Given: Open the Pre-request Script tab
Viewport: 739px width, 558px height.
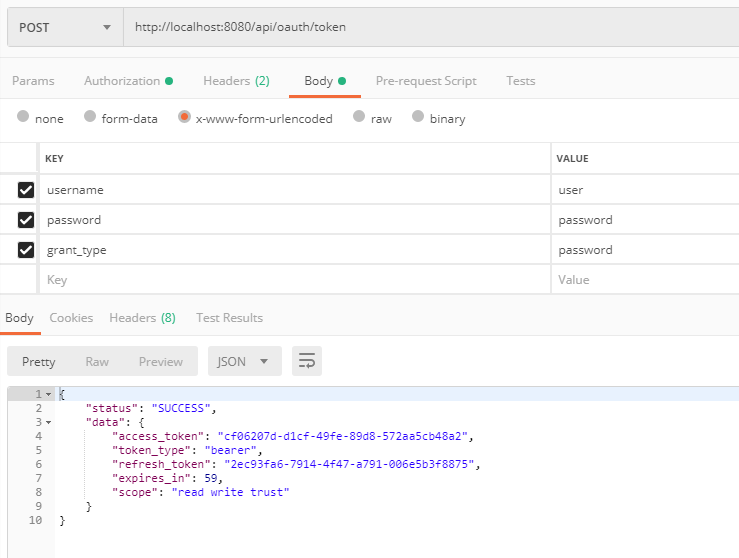Looking at the screenshot, I should pos(426,81).
